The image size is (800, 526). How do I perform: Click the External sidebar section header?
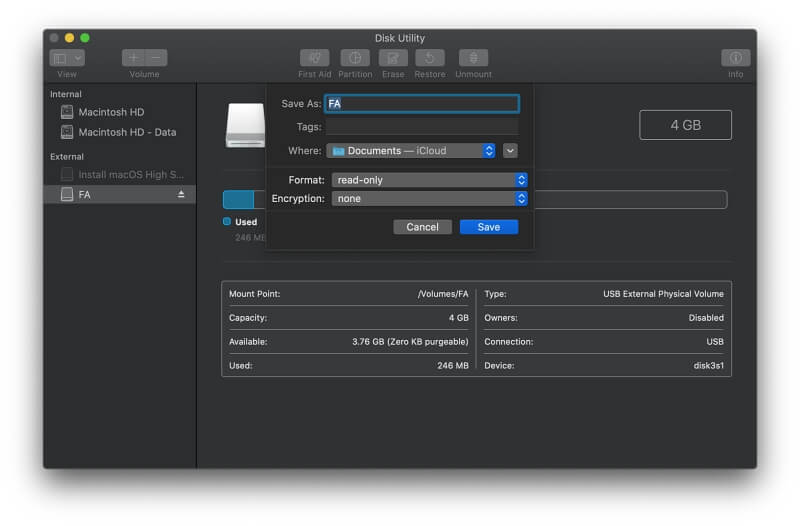67,157
